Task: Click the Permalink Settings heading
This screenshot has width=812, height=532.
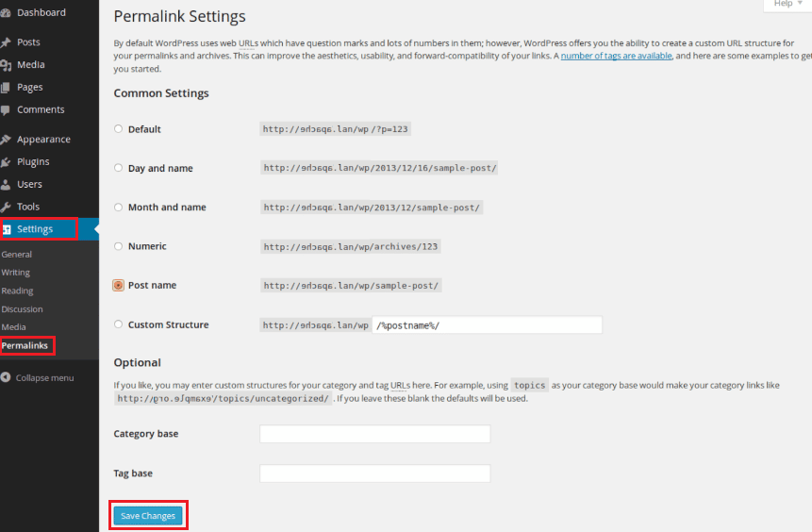Action: pos(180,16)
